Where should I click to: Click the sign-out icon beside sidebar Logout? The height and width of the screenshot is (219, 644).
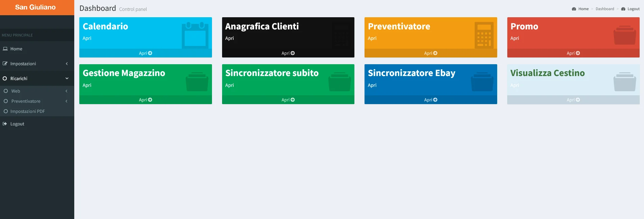click(5, 124)
